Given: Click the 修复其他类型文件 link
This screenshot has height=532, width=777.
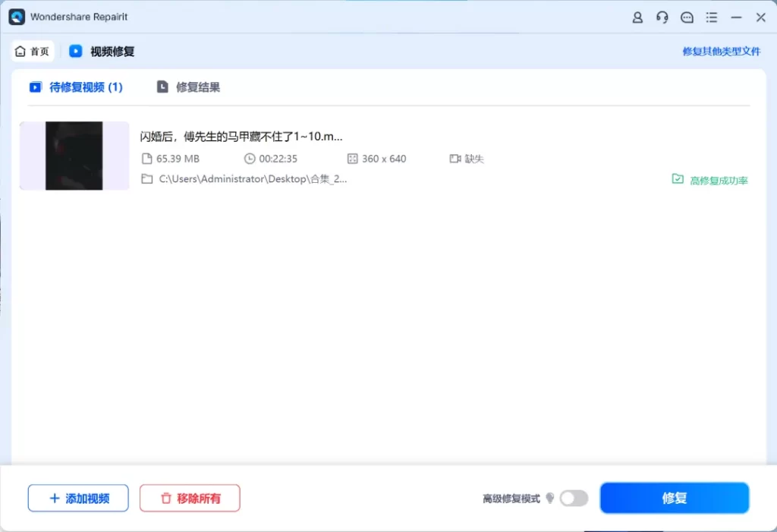Looking at the screenshot, I should click(x=722, y=52).
